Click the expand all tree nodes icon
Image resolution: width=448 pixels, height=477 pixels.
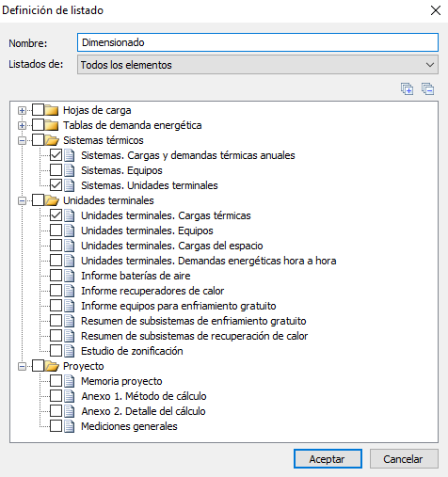pyautogui.click(x=407, y=89)
